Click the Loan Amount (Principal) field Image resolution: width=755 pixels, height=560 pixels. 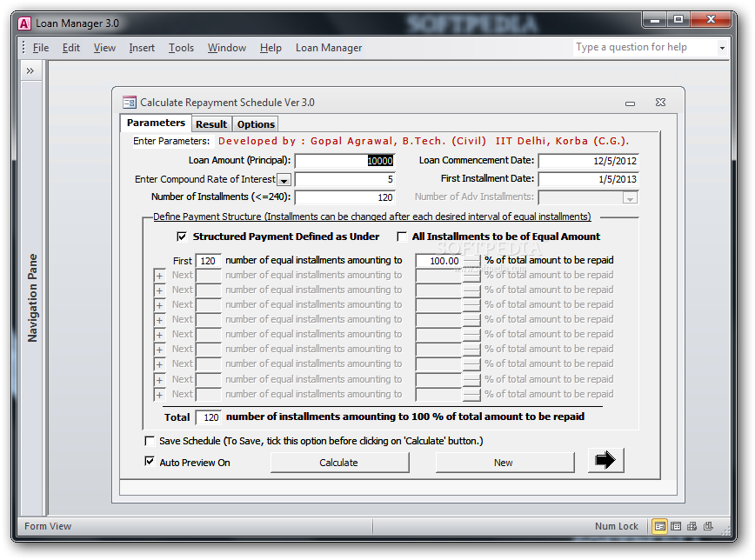click(344, 161)
